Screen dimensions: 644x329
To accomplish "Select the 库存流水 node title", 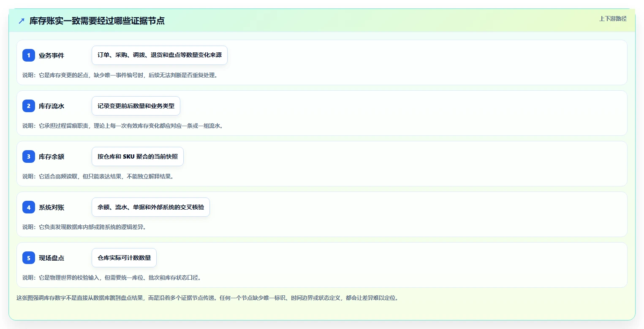I will (52, 106).
